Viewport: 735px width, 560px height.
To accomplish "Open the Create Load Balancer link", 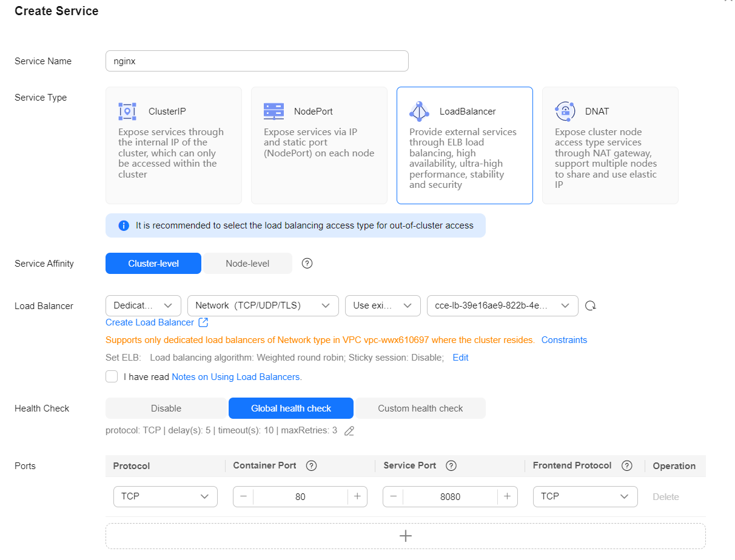I will pyautogui.click(x=150, y=322).
